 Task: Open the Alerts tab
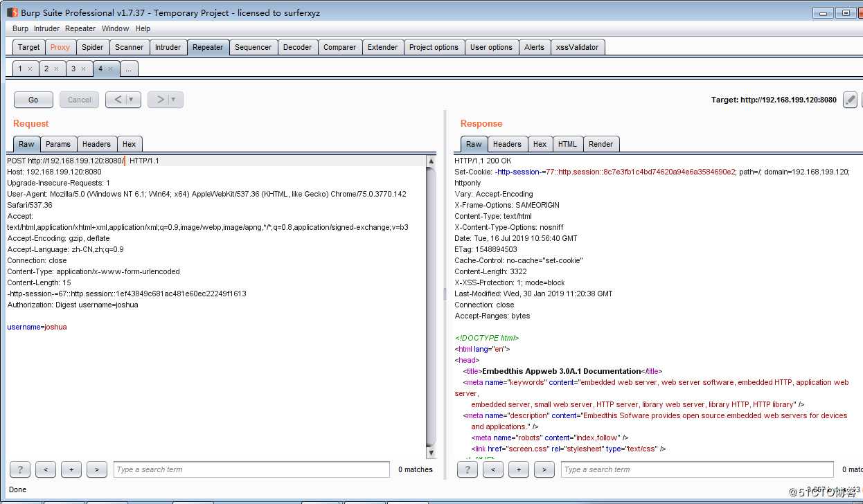534,47
